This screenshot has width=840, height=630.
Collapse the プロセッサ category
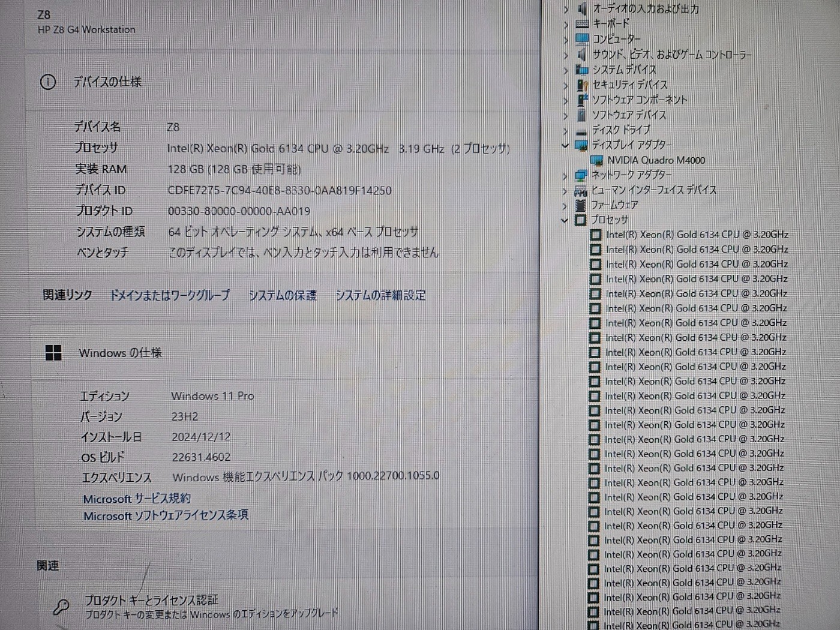[564, 220]
